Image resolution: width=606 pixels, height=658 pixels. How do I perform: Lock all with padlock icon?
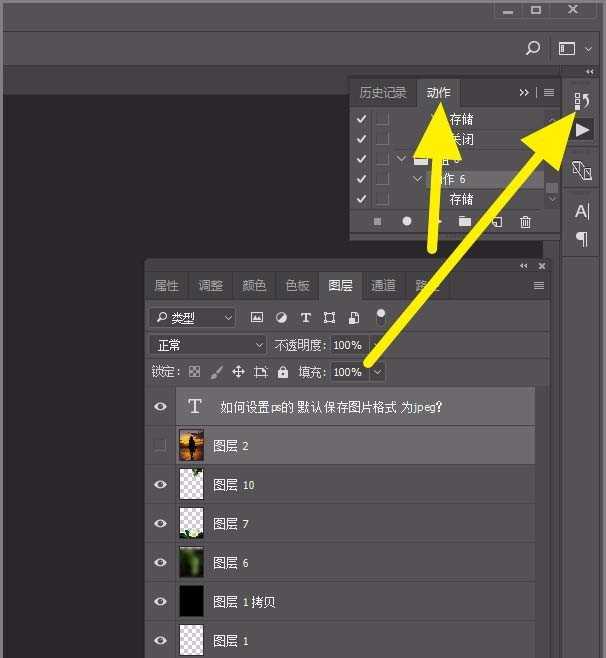pos(283,372)
